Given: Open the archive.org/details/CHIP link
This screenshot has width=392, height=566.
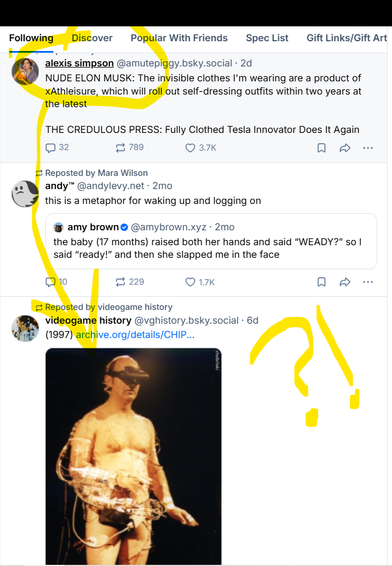Looking at the screenshot, I should click(x=135, y=335).
